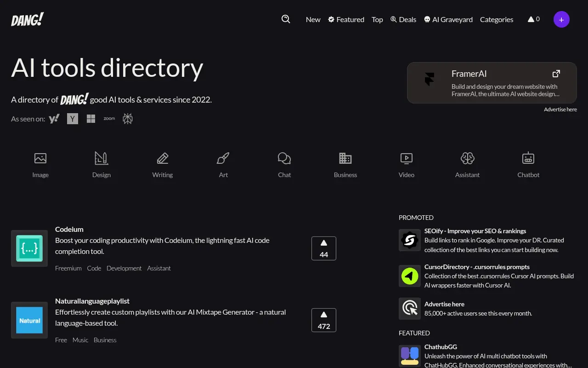Go to the Featured page
The height and width of the screenshot is (368, 588).
346,19
